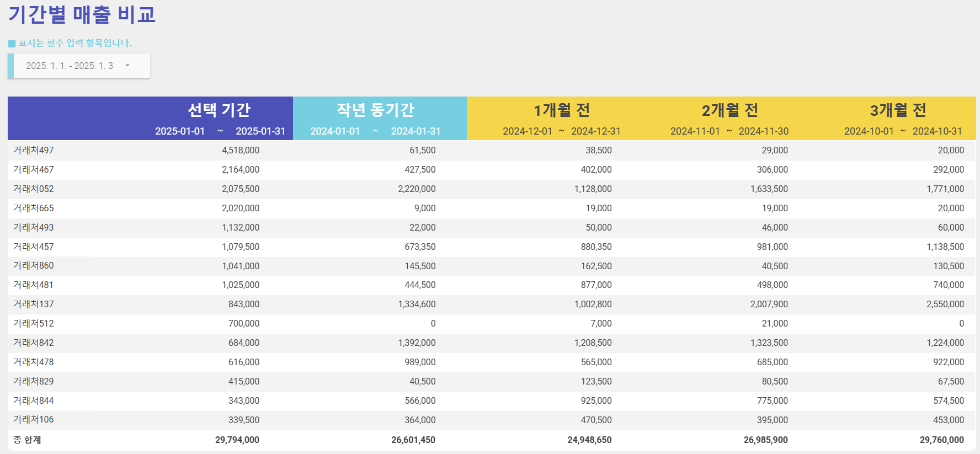Select row 거래처478
Image resolution: width=980 pixels, height=454 pixels.
click(491, 362)
